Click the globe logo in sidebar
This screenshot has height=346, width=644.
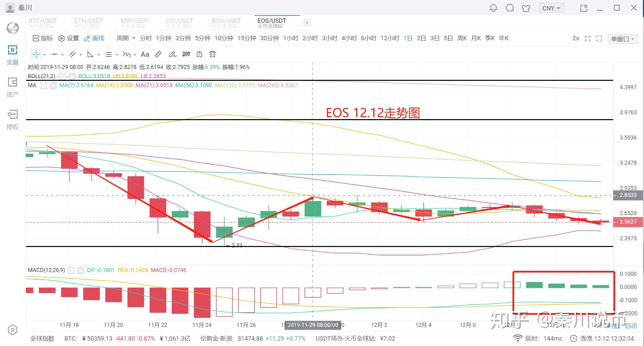[x=13, y=28]
